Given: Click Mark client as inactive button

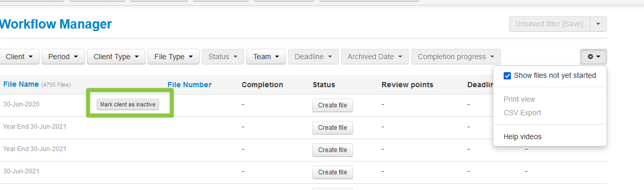Looking at the screenshot, I should [x=128, y=104].
